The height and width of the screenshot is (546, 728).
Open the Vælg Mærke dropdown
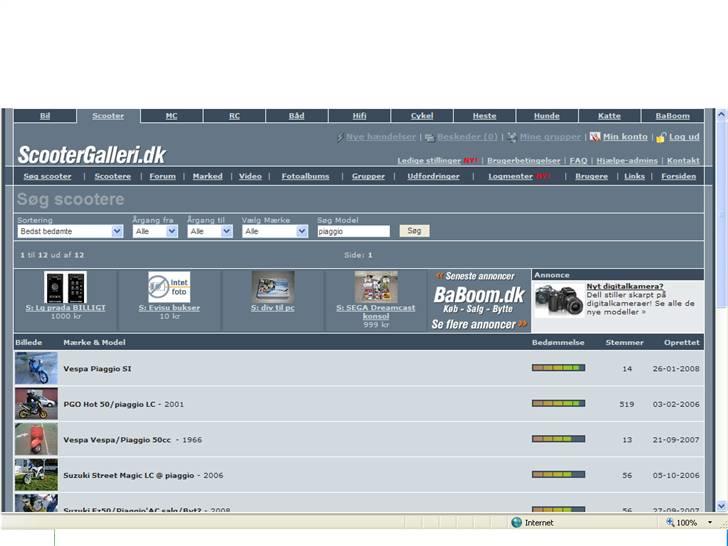(274, 231)
